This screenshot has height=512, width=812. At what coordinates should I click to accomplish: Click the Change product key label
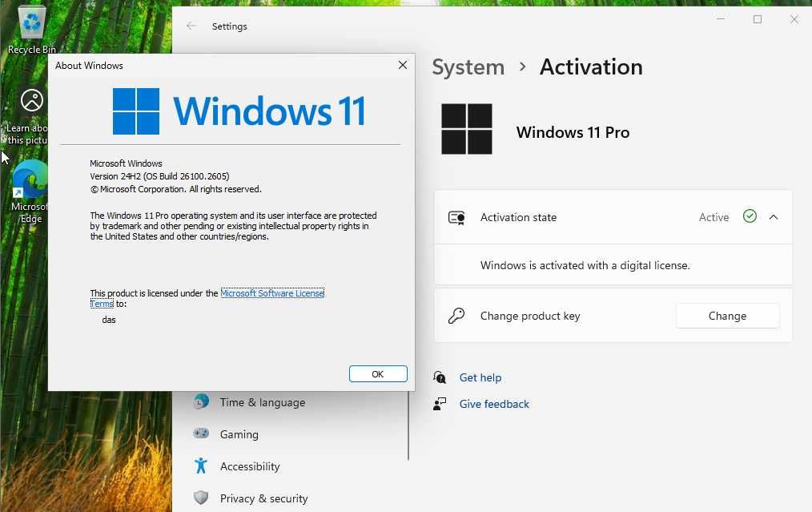530,316
